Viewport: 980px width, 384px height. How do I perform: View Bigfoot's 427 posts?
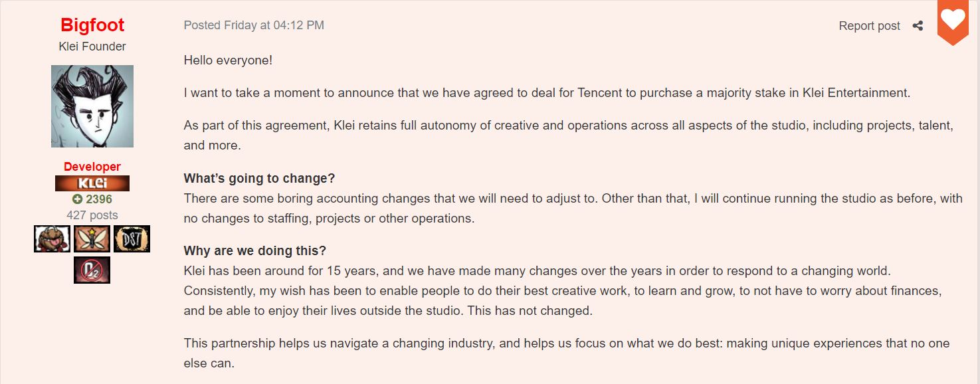[x=92, y=215]
